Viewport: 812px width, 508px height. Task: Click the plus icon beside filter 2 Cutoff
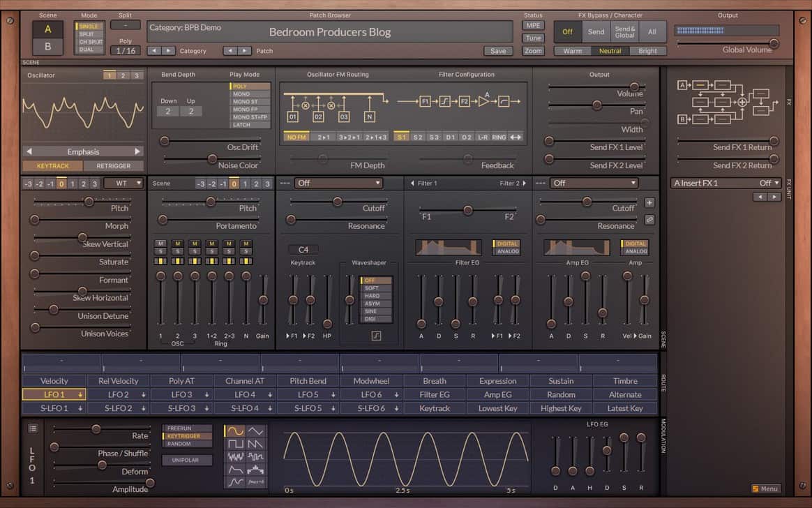pyautogui.click(x=649, y=202)
